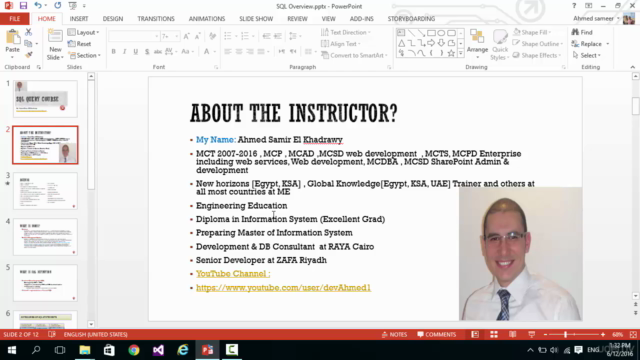Click Convert to SmartArt button
640x360 pixels.
[x=354, y=55]
